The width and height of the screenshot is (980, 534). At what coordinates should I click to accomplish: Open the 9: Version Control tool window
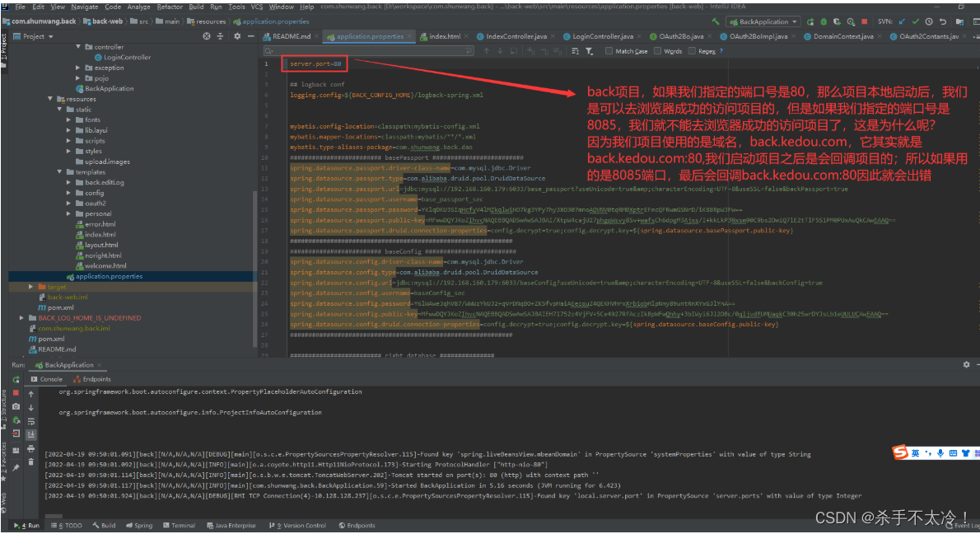[x=297, y=525]
